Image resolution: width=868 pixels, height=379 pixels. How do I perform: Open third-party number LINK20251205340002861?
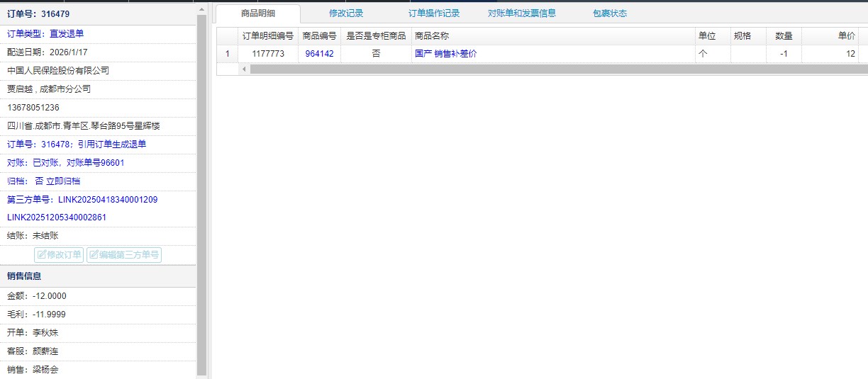coord(57,217)
